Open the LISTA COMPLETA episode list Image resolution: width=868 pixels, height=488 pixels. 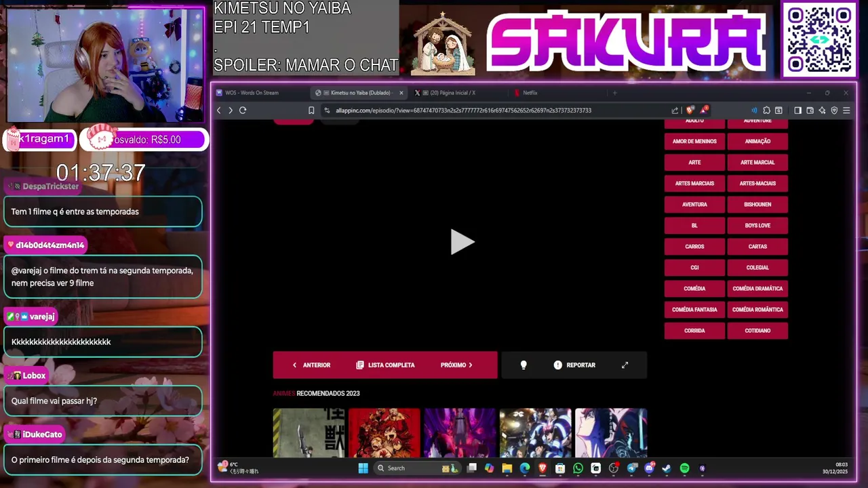tap(385, 365)
